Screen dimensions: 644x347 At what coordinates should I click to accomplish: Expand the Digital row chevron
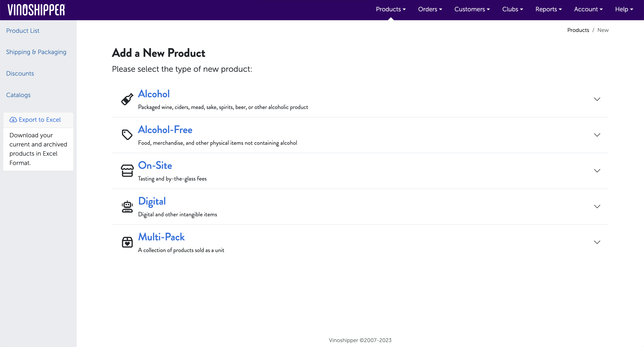click(x=597, y=206)
